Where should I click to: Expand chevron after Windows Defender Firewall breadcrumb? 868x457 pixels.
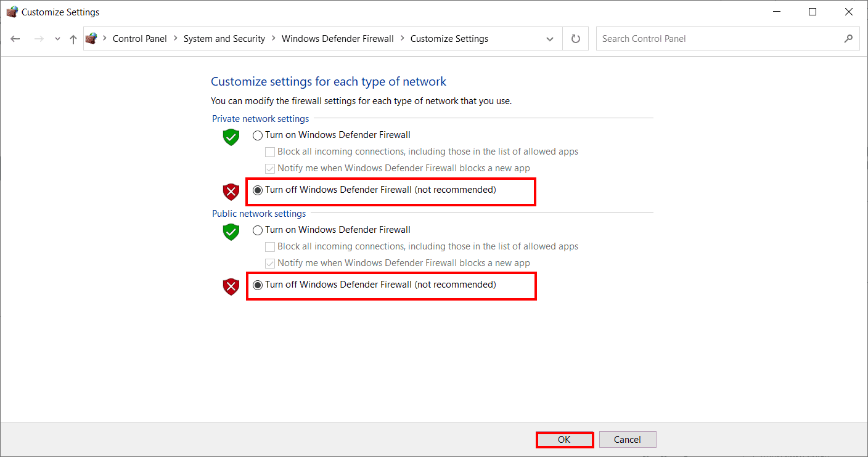tap(402, 38)
